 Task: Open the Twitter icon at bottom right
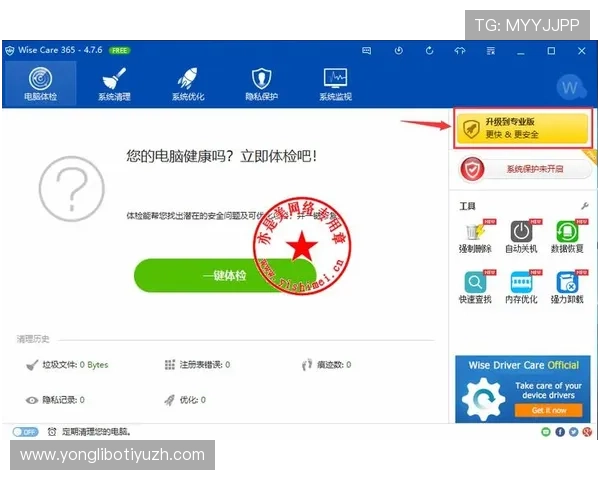(573, 432)
